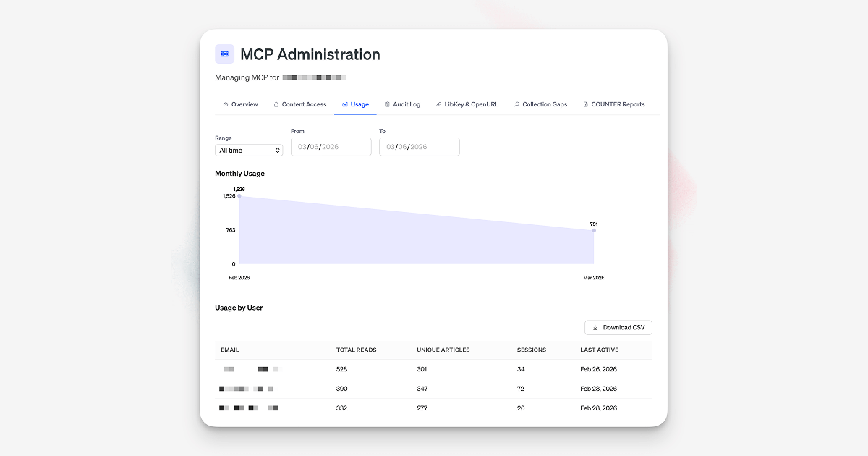Click the Overview tab link

tap(240, 104)
